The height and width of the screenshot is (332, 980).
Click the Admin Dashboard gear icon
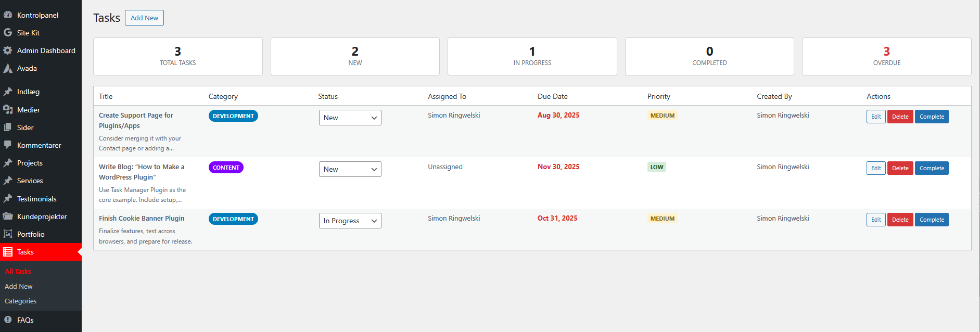click(x=8, y=50)
